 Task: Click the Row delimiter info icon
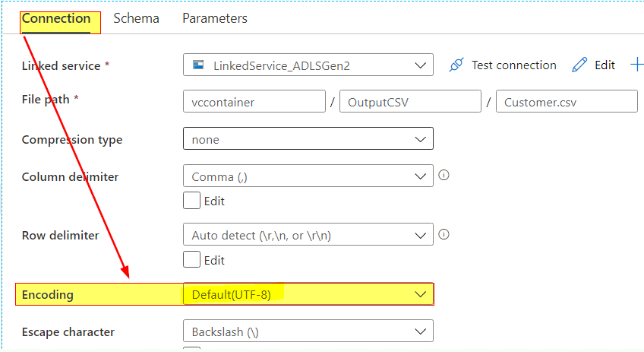444,234
